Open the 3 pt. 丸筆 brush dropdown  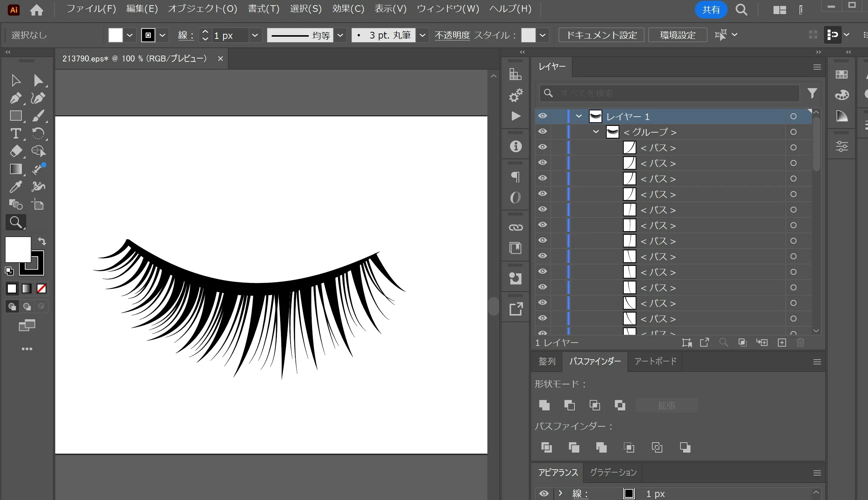[422, 35]
